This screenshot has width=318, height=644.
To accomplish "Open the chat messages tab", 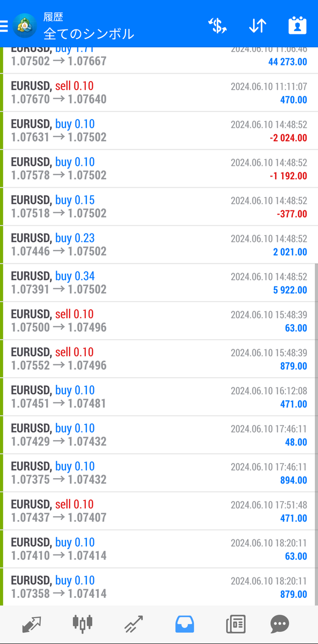I will click(279, 624).
